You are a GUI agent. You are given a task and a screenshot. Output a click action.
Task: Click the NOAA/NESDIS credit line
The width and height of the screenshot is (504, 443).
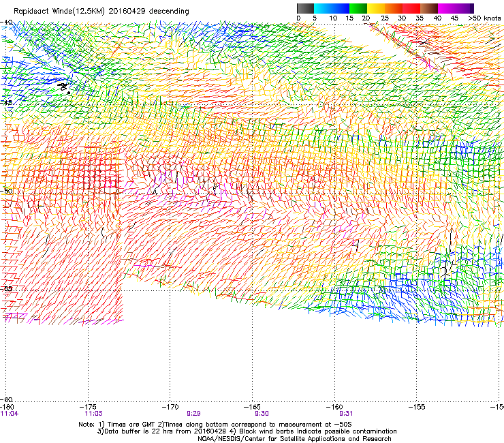[294, 439]
